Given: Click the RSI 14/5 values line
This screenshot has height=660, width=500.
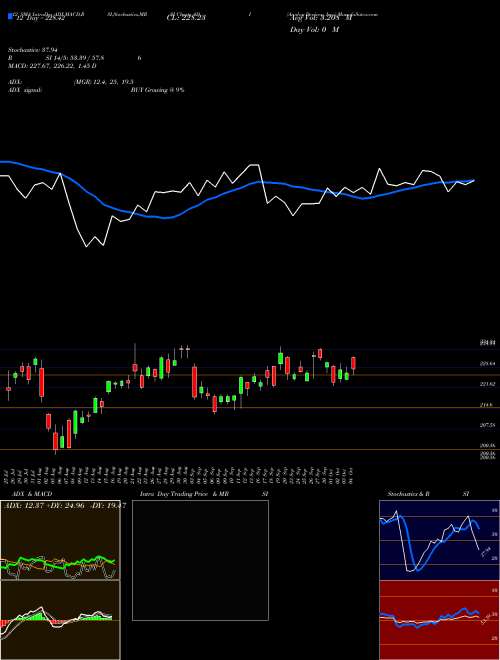Looking at the screenshot, I should tap(74, 58).
